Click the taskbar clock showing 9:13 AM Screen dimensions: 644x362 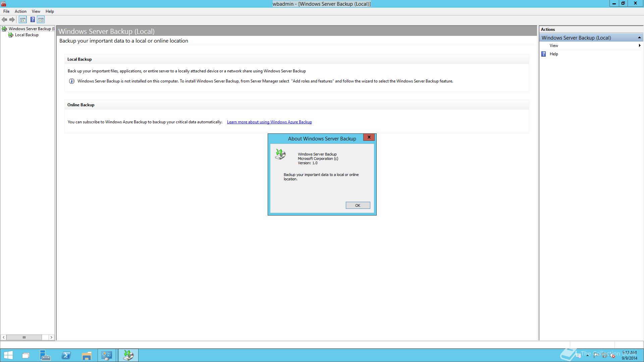(629, 355)
